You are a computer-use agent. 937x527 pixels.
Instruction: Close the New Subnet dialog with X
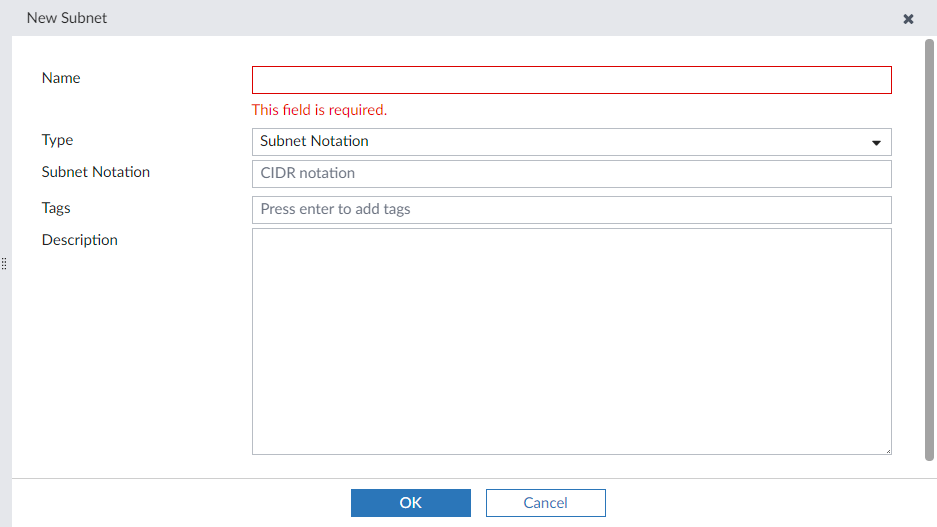click(x=908, y=19)
